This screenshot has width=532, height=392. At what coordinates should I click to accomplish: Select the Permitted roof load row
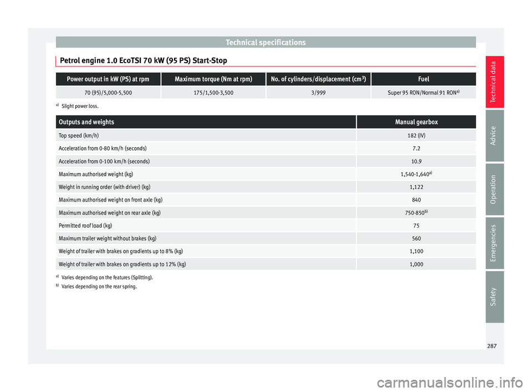(x=265, y=225)
